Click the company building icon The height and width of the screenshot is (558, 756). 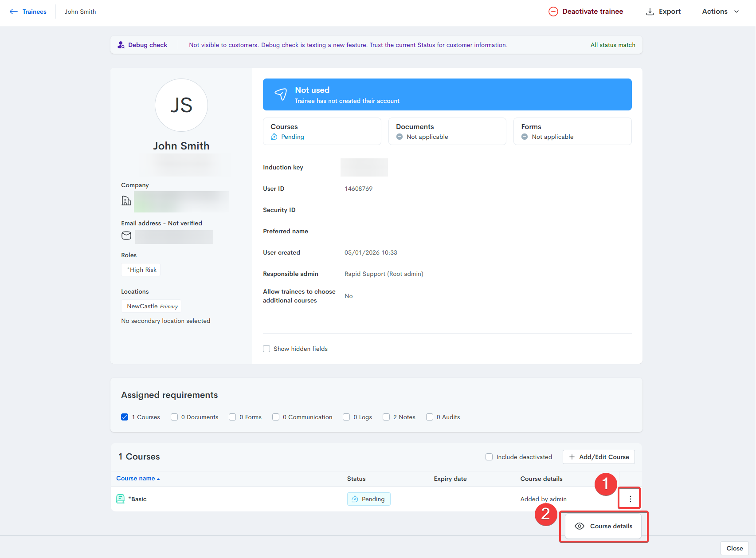click(126, 201)
